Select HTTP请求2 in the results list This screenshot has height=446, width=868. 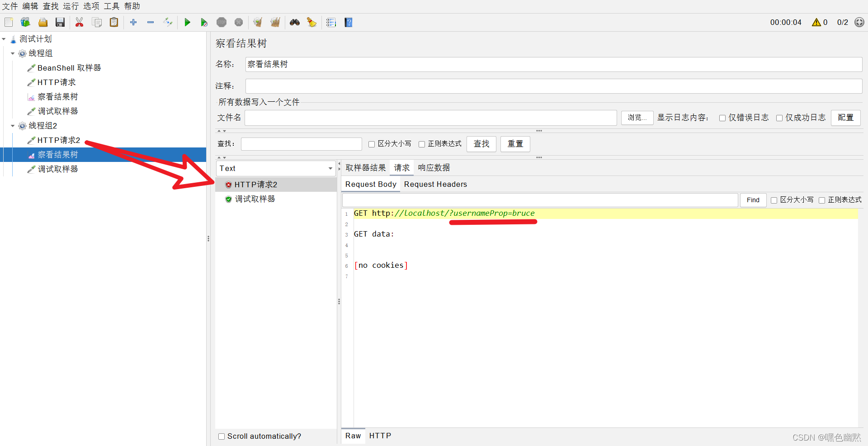255,184
